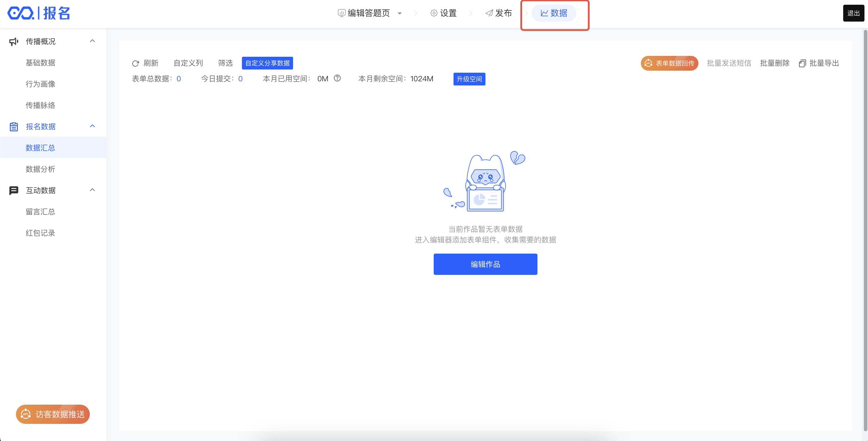Switch to the 数据 top tab
The height and width of the screenshot is (441, 868).
[x=554, y=13]
